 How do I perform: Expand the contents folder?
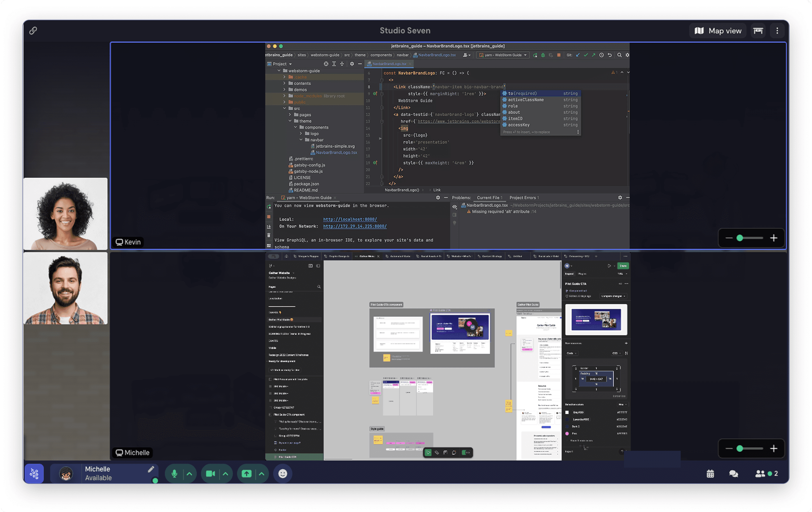284,83
